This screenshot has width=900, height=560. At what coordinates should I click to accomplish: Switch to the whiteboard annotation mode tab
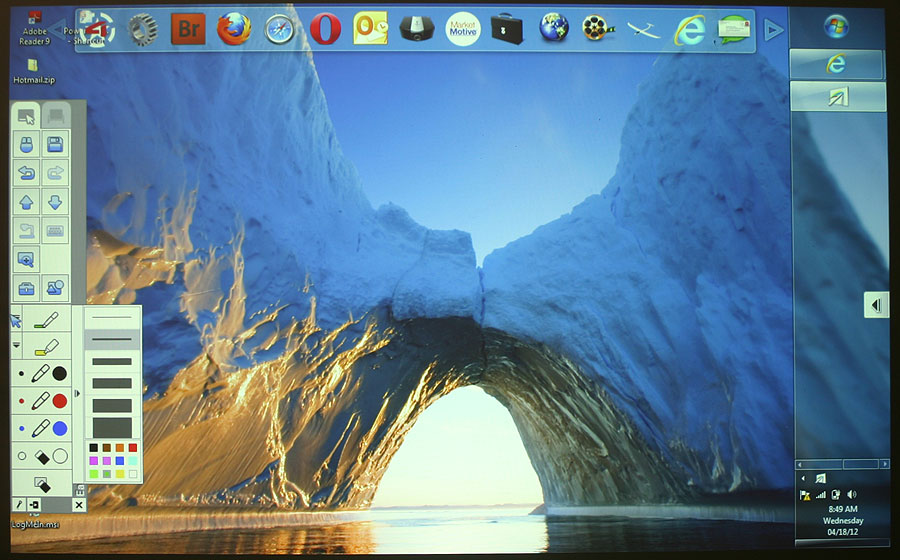click(x=56, y=116)
